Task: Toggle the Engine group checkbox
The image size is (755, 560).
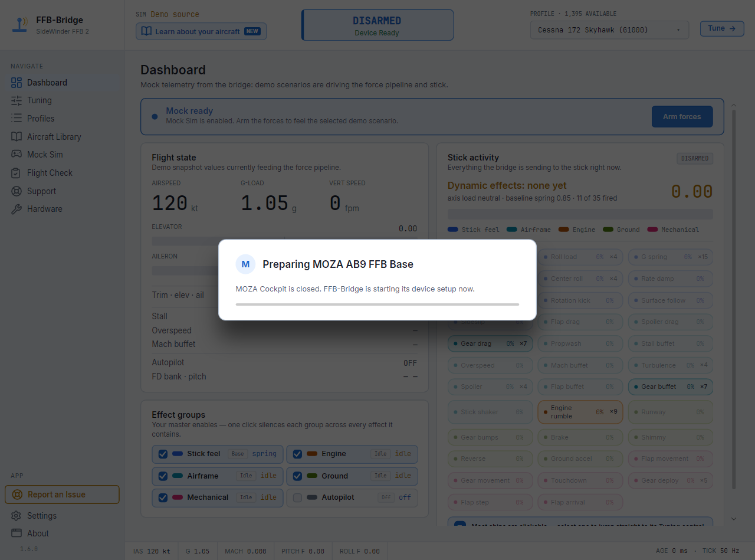Action: 297,454
